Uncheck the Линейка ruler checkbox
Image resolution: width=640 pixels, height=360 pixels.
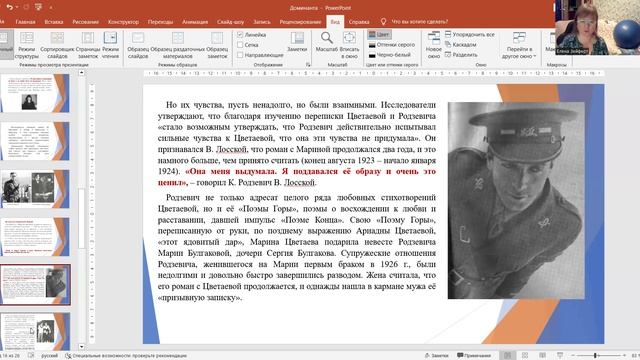pyautogui.click(x=240, y=35)
